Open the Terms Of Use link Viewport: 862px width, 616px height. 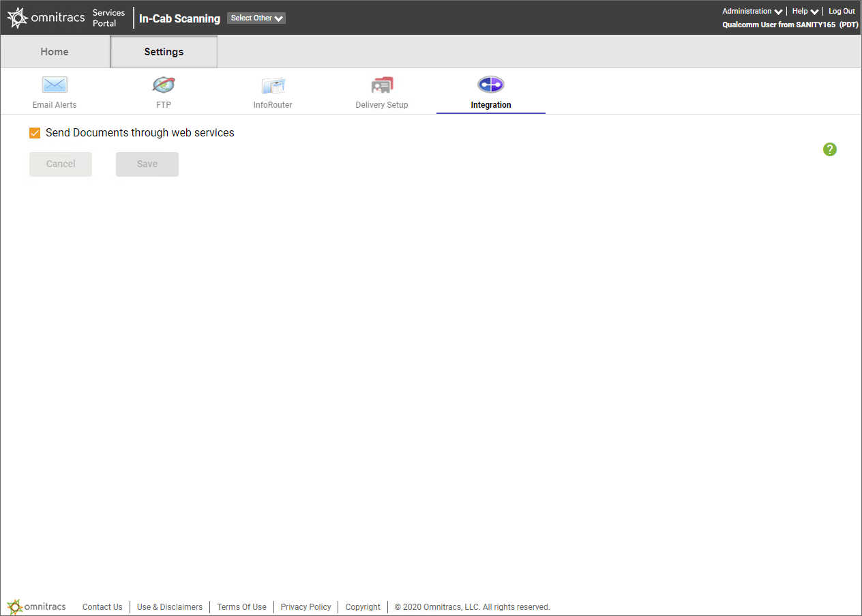pyautogui.click(x=241, y=607)
